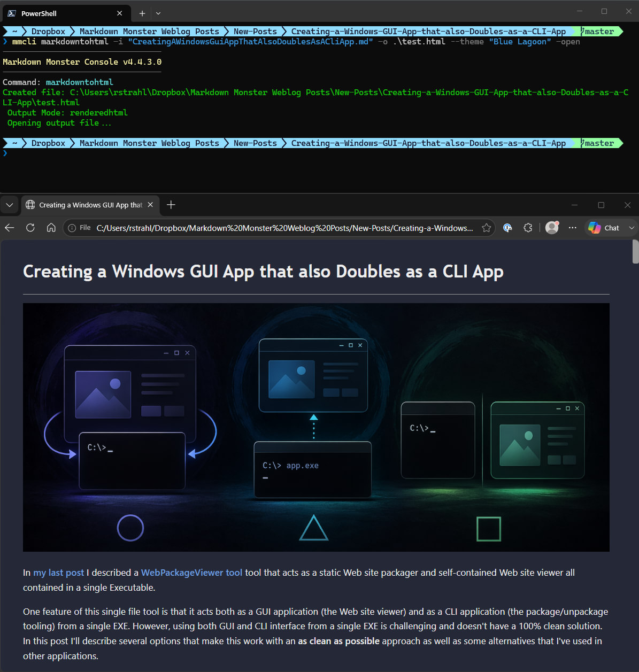Screen dimensions: 639x672
Task: Minimize the terminal window
Action: point(580,11)
